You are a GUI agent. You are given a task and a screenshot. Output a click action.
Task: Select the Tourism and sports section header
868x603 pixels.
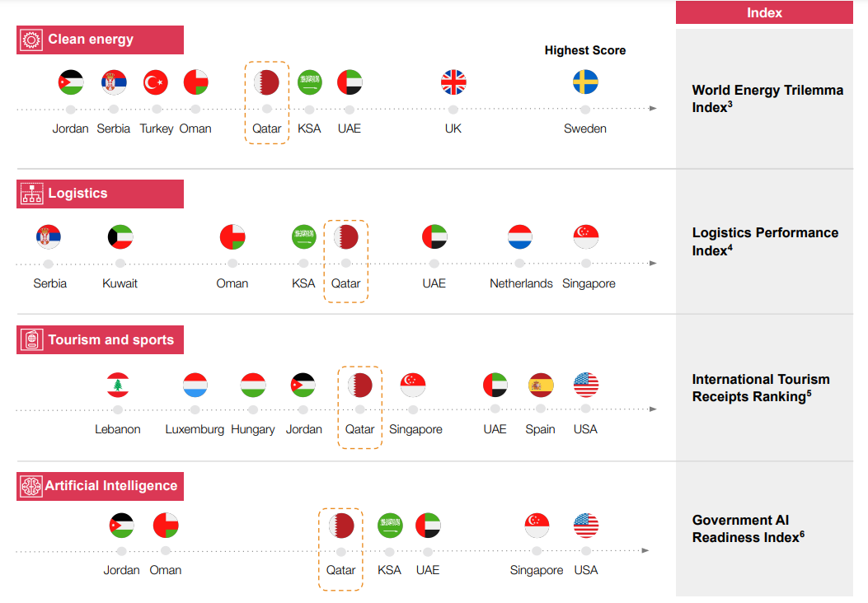coord(101,339)
